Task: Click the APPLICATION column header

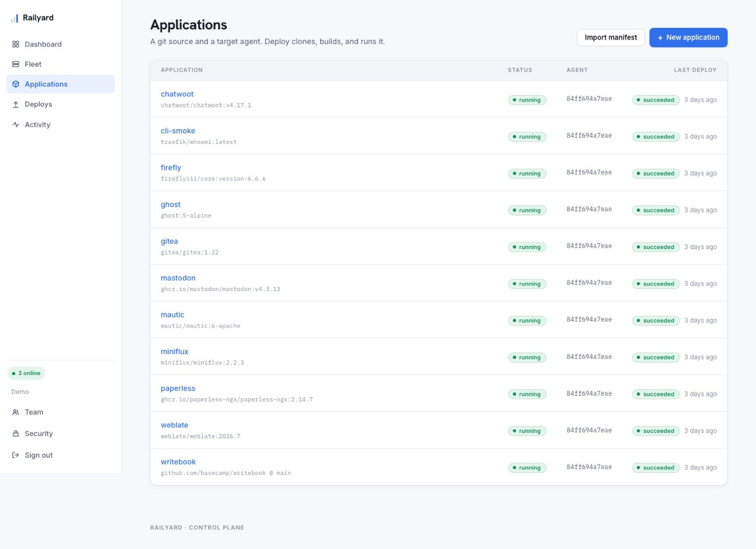Action: [x=181, y=70]
